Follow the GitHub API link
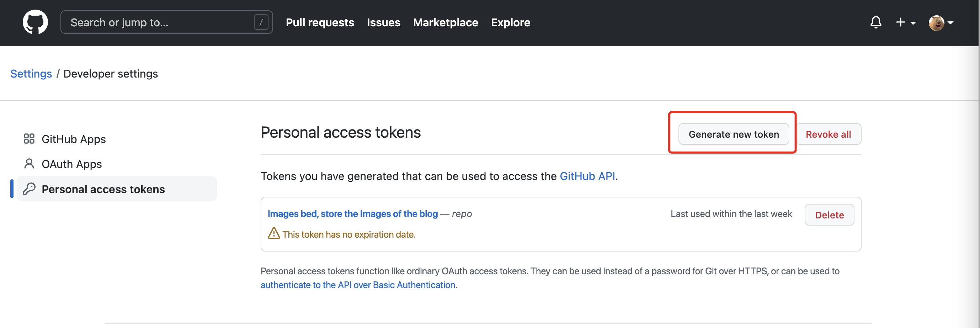The image size is (980, 328). 587,176
